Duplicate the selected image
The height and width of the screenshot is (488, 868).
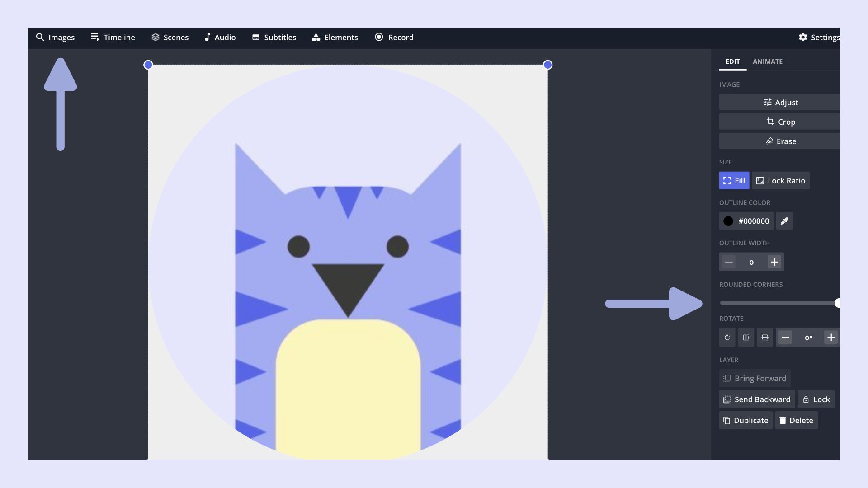click(x=745, y=421)
